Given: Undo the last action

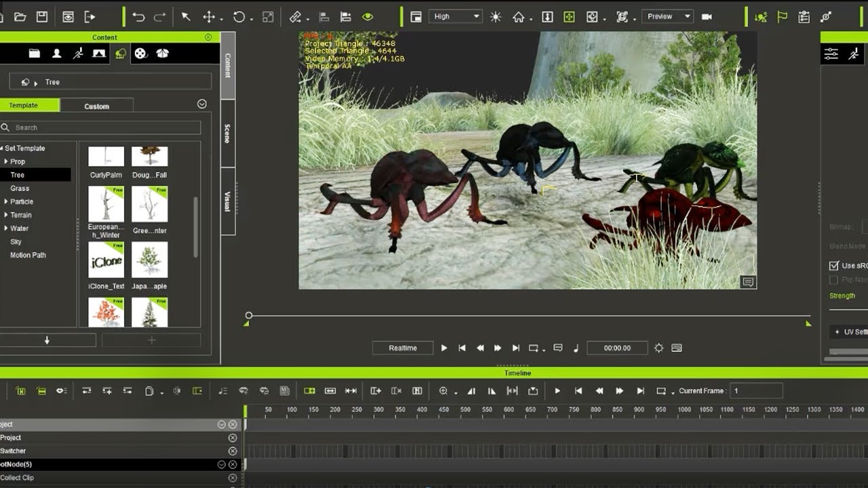Looking at the screenshot, I should pyautogui.click(x=138, y=17).
